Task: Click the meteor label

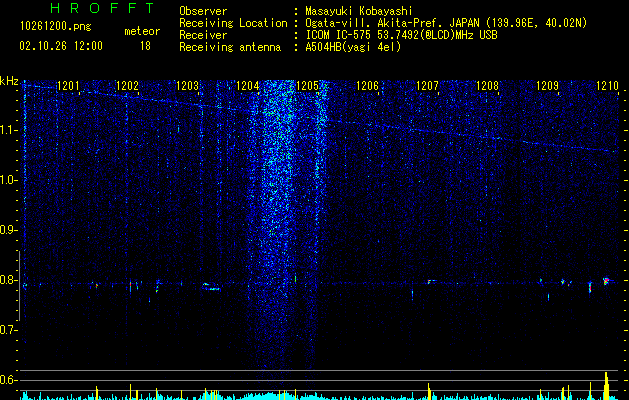Action: 142,31
